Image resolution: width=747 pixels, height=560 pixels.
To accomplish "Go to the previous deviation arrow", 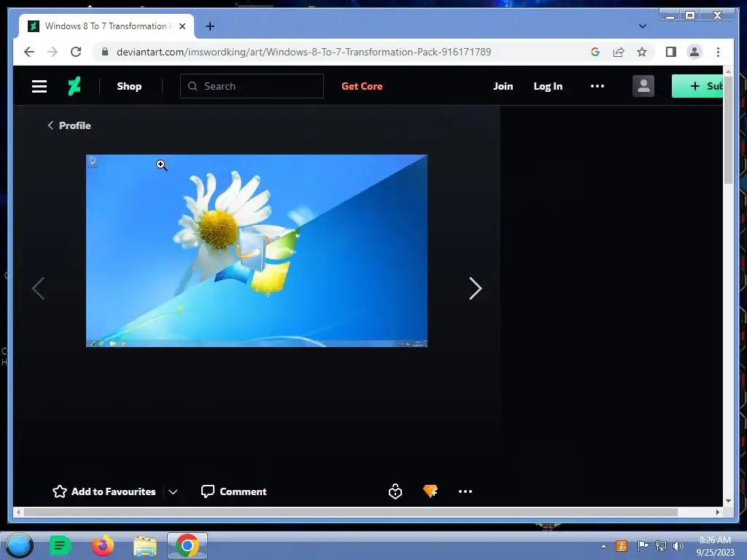I will pyautogui.click(x=38, y=289).
